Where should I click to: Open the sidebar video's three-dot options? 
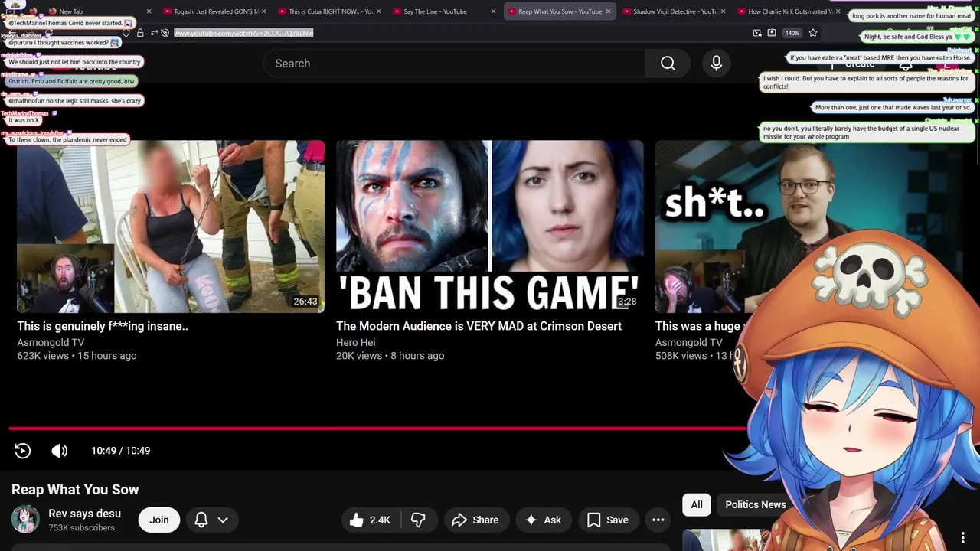[963, 538]
